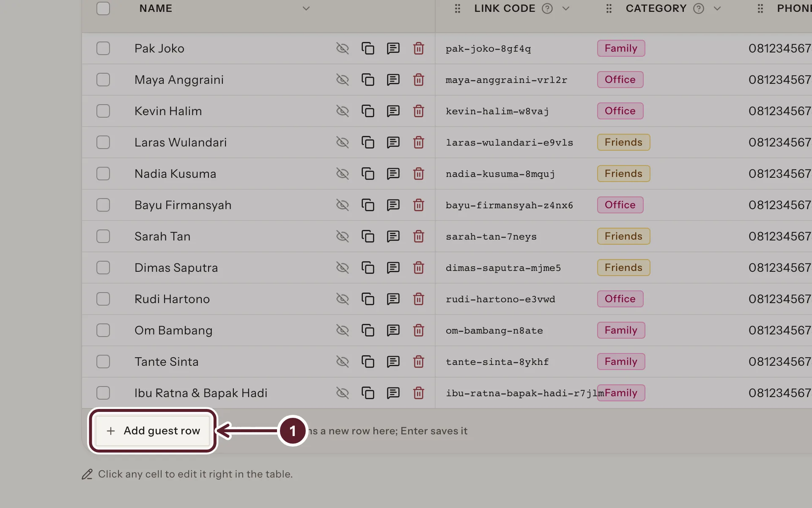Copy link for Pak Joko

point(368,48)
